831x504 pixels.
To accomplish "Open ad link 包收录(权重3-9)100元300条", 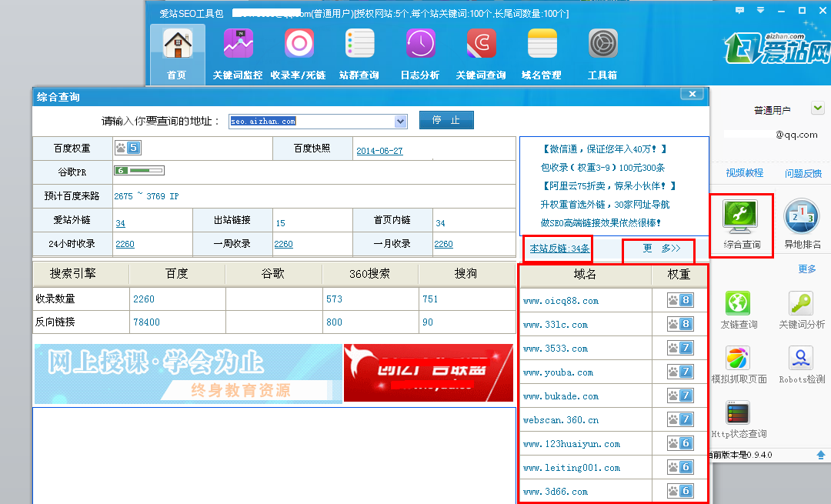I will click(x=602, y=168).
